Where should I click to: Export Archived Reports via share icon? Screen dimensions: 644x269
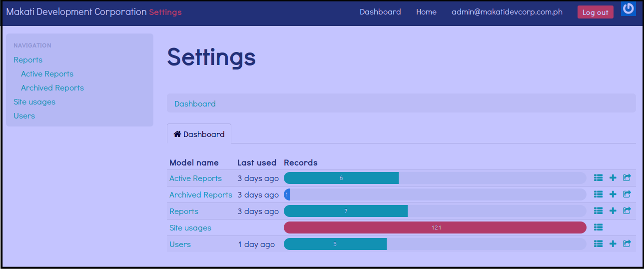coord(627,194)
